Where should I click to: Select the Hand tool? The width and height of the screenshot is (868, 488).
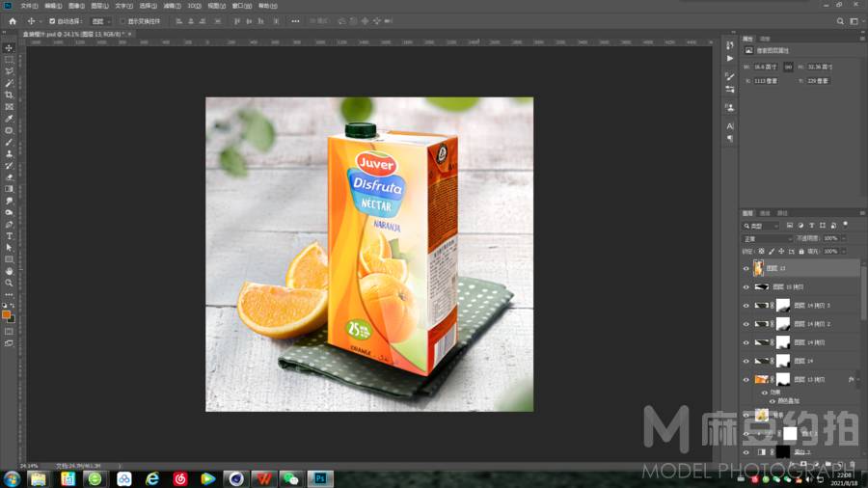point(9,271)
